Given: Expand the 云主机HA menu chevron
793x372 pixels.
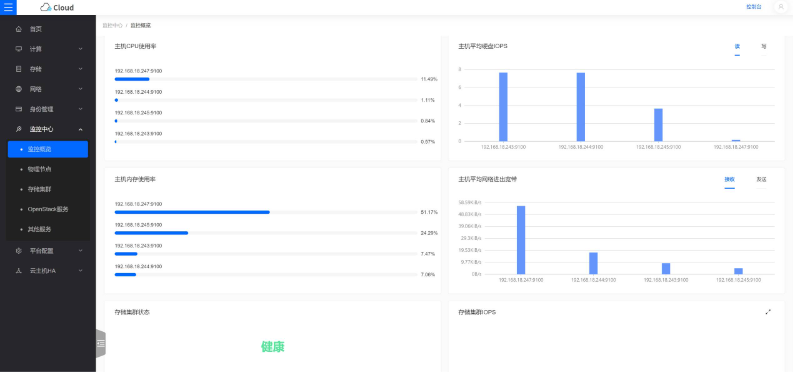Looking at the screenshot, I should coord(80,271).
